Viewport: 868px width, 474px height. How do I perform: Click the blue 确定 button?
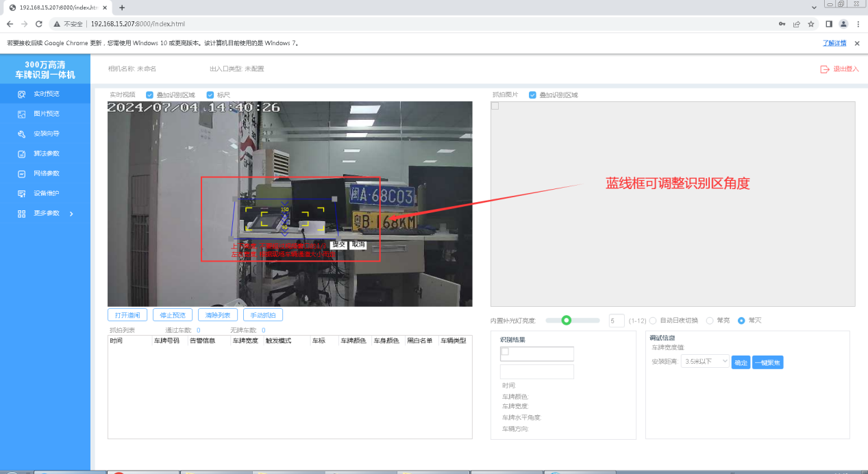pos(741,362)
